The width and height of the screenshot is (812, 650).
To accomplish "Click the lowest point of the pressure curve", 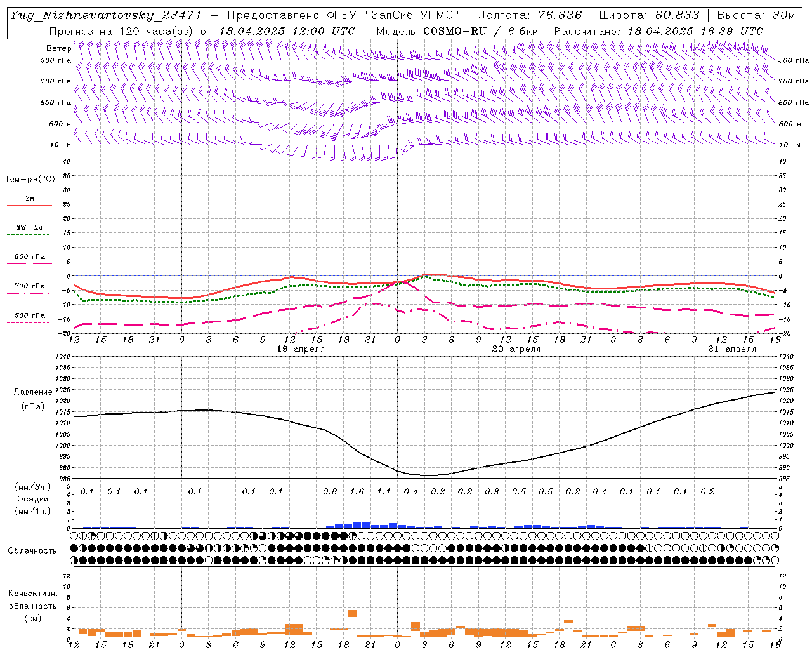I will 429,475.
